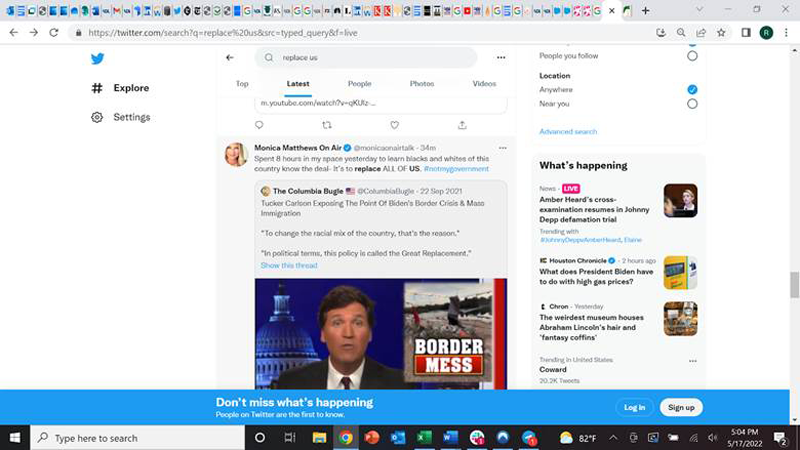Select the Anywhere location radio button
This screenshot has height=450, width=800.
(692, 90)
